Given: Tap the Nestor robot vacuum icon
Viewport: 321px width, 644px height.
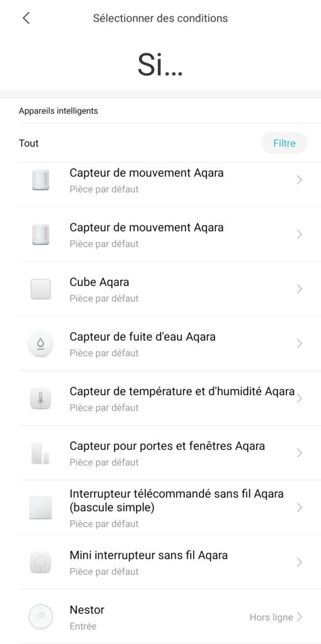Looking at the screenshot, I should click(x=41, y=617).
